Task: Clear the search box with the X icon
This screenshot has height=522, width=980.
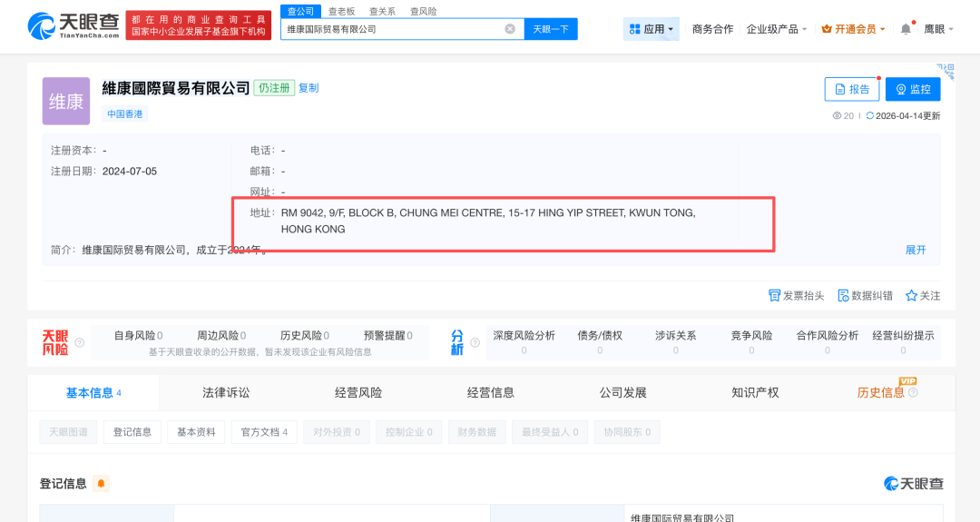Action: [510, 29]
